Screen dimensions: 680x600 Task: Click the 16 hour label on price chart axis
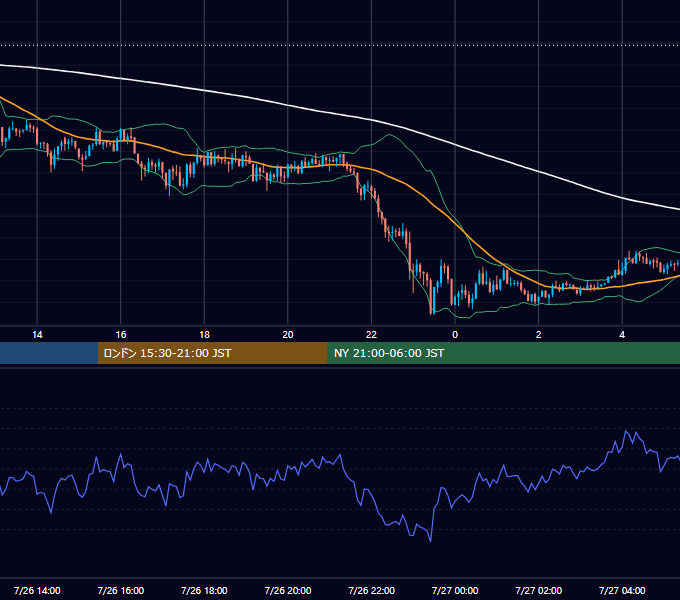coord(121,335)
